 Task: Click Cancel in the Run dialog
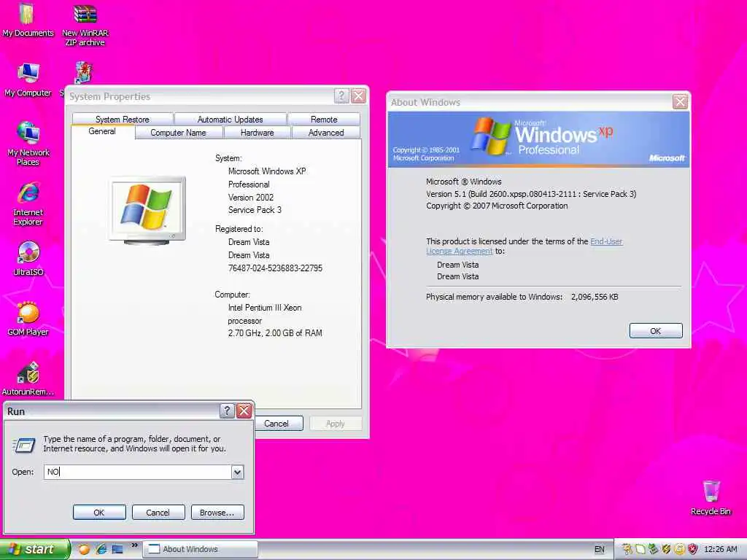click(158, 513)
